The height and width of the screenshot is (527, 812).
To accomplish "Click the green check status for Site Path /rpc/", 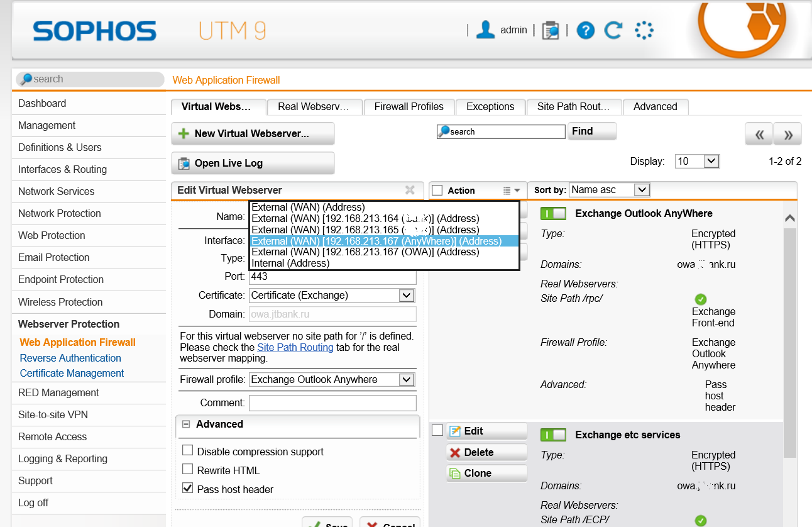I will 701,299.
